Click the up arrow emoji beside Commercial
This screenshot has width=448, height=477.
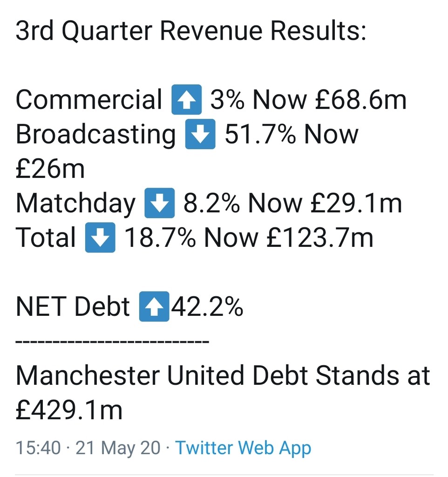tap(186, 100)
